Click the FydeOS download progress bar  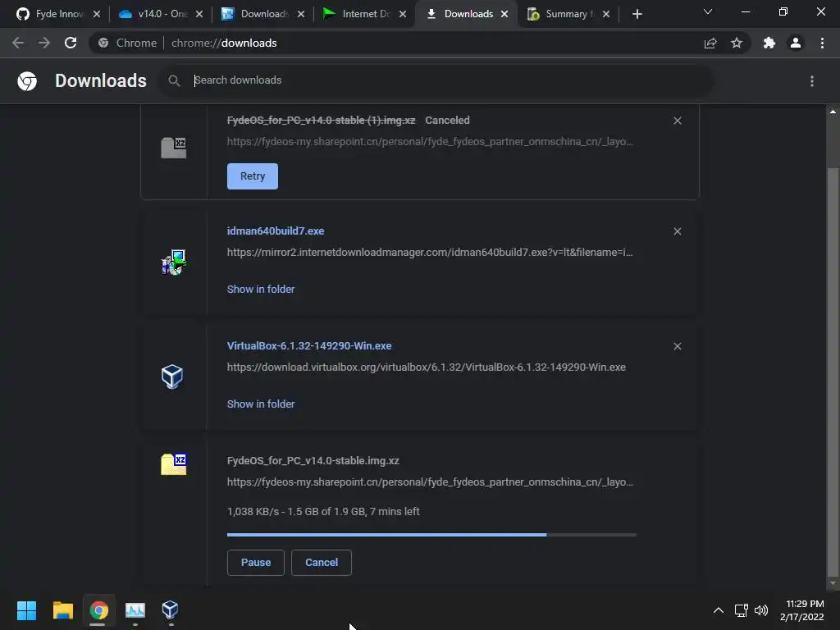431,535
